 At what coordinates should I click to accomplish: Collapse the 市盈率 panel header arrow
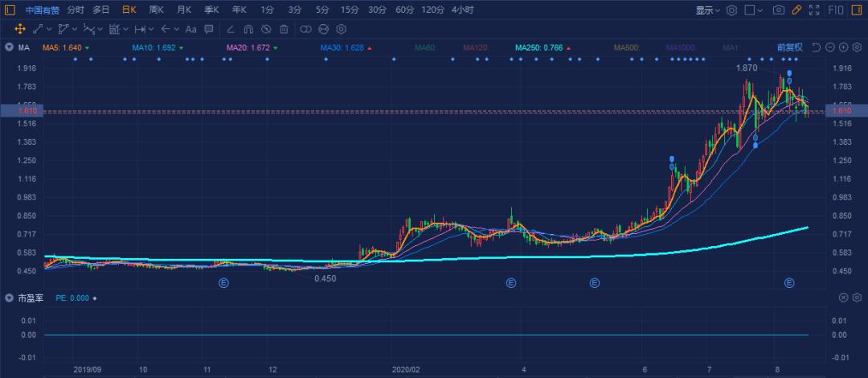10,298
